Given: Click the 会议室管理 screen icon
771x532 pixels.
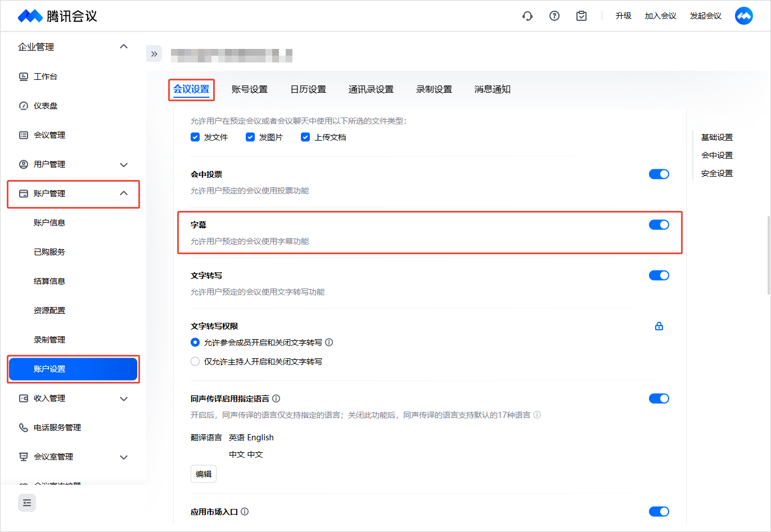Looking at the screenshot, I should coord(24,457).
